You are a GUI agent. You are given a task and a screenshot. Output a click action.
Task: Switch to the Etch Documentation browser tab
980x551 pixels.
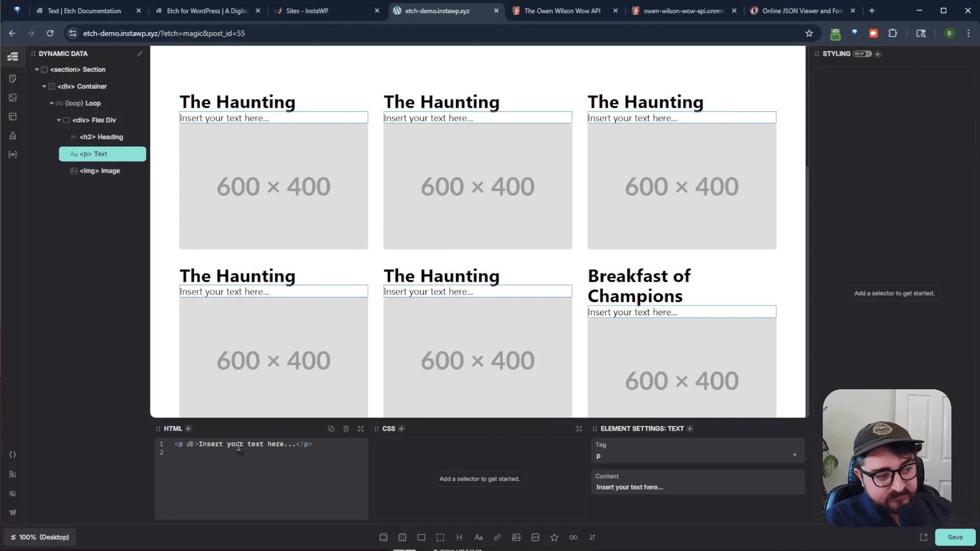84,11
